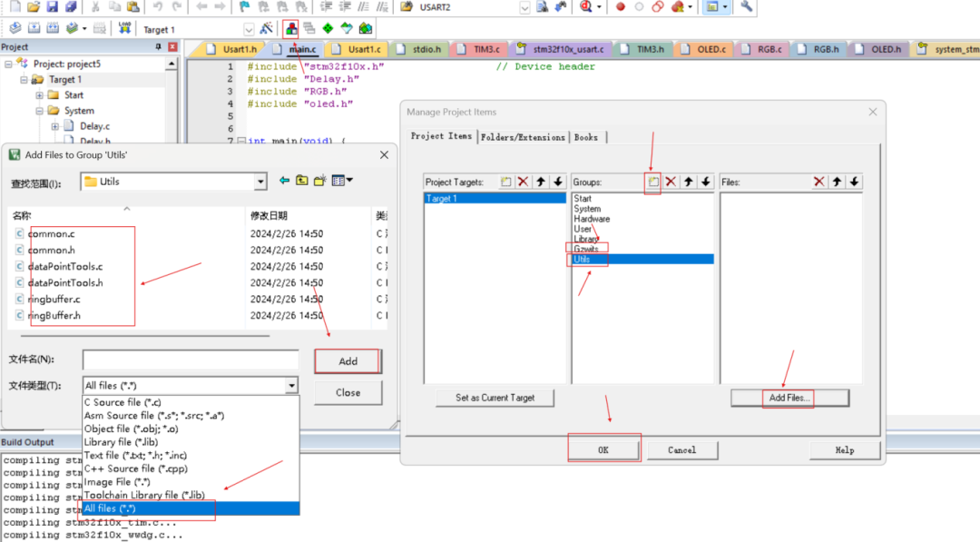
Task: Open the Target 1 selection dropdown
Action: click(249, 30)
